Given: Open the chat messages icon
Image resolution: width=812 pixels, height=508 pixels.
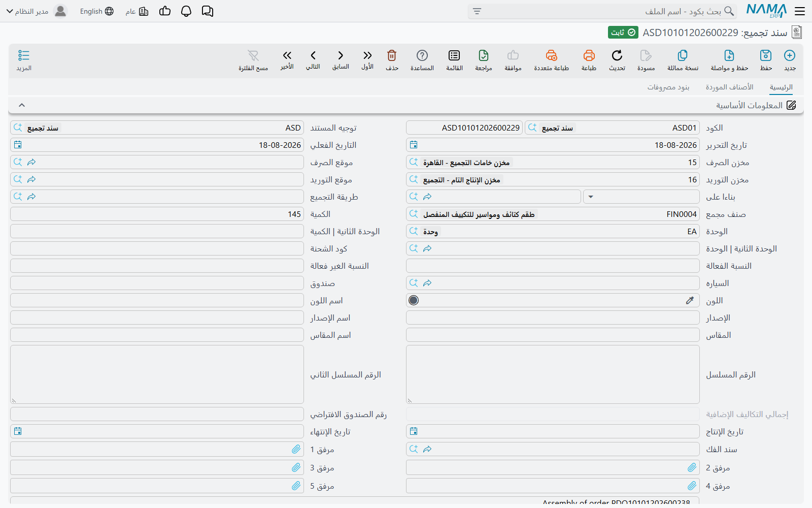Looking at the screenshot, I should pyautogui.click(x=208, y=11).
